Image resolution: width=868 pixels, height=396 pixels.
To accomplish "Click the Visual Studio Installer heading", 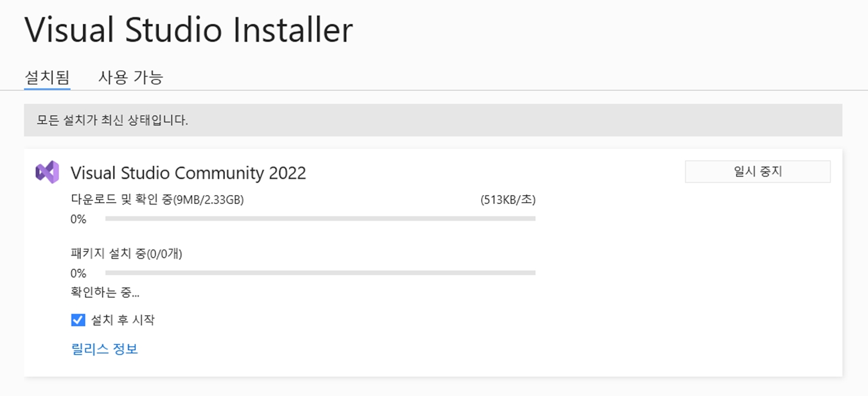I will [188, 30].
